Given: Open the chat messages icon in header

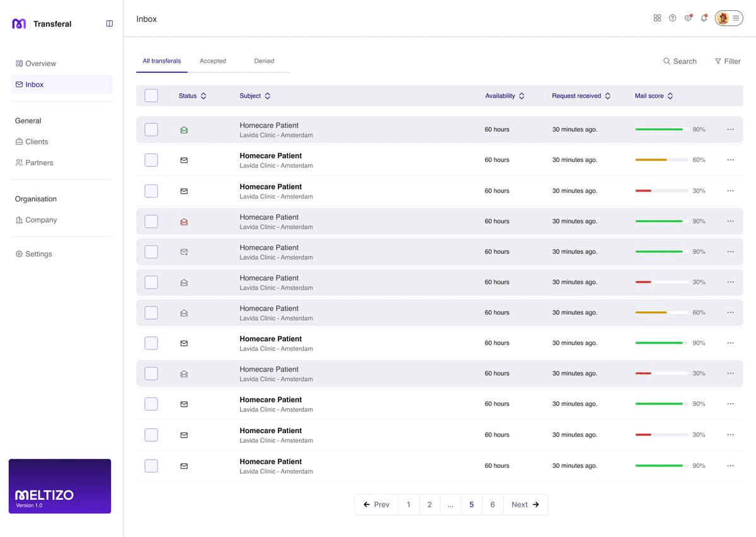Looking at the screenshot, I should tap(688, 18).
